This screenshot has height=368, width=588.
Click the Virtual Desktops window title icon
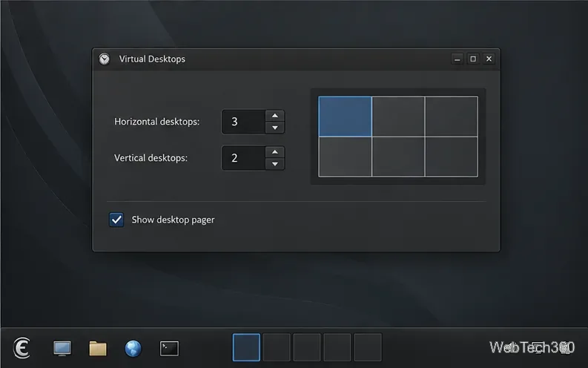(x=105, y=59)
